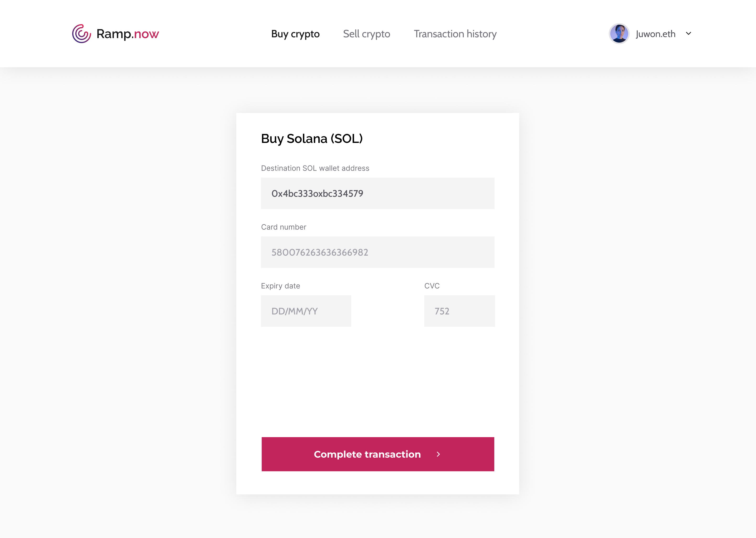Click the CVC label text
756x538 pixels.
432,286
